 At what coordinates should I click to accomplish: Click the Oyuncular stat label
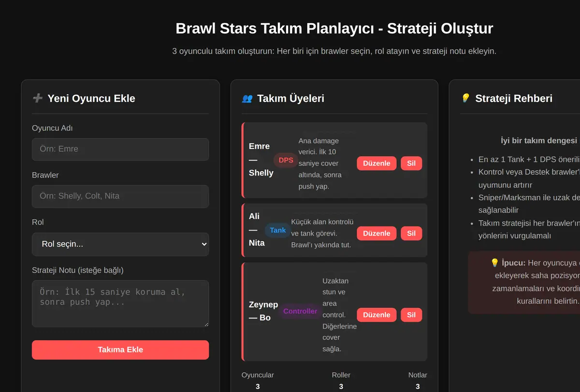coord(258,375)
